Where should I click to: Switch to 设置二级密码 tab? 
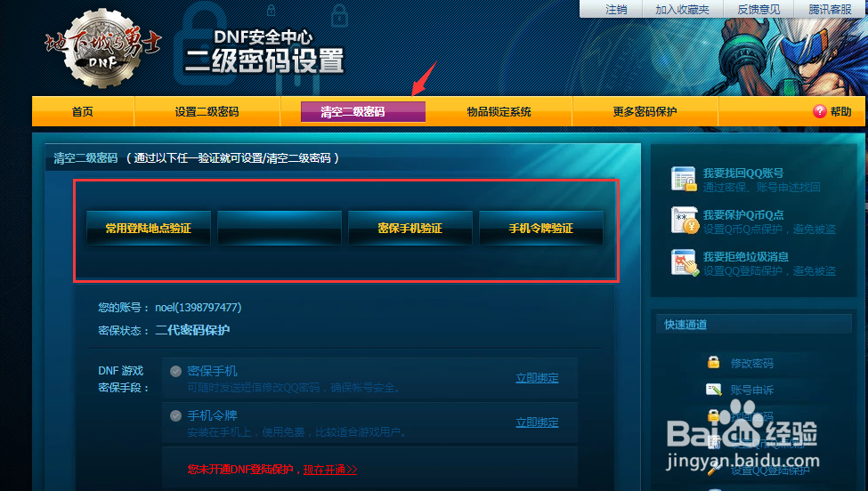(207, 112)
